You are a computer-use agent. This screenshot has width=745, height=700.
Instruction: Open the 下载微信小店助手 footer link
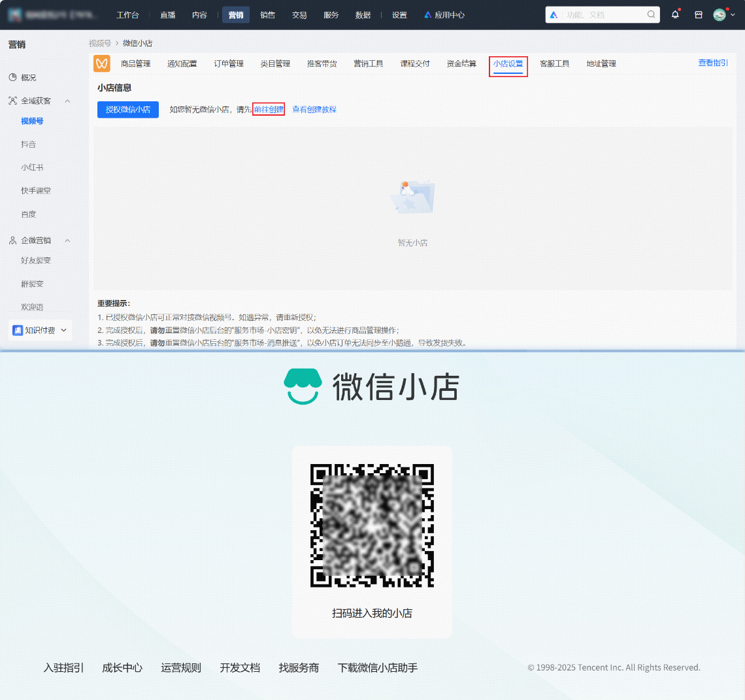(x=378, y=668)
